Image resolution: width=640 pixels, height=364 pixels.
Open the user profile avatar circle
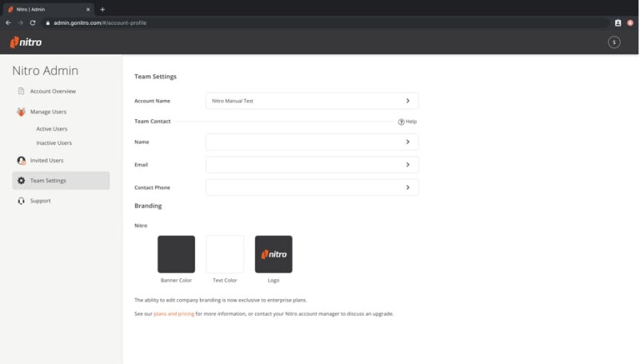(x=614, y=42)
